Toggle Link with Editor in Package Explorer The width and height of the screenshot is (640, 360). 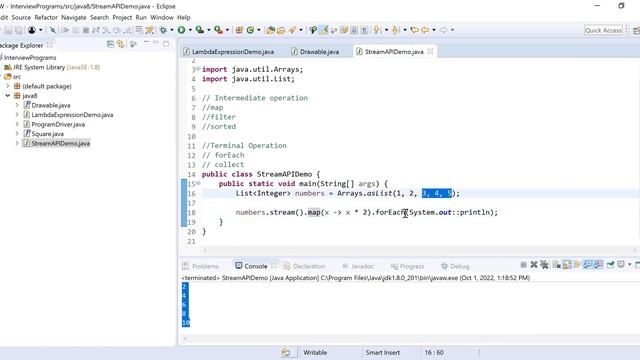pyautogui.click(x=120, y=44)
